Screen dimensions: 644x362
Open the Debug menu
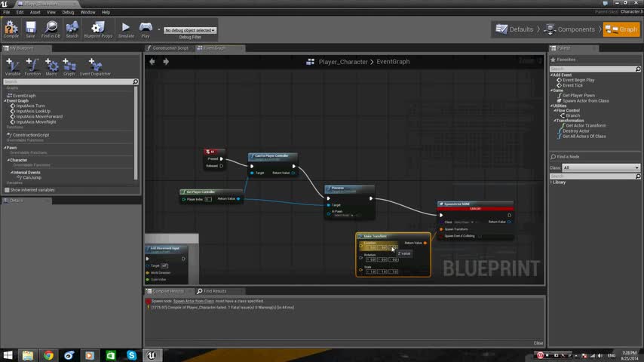[68, 12]
